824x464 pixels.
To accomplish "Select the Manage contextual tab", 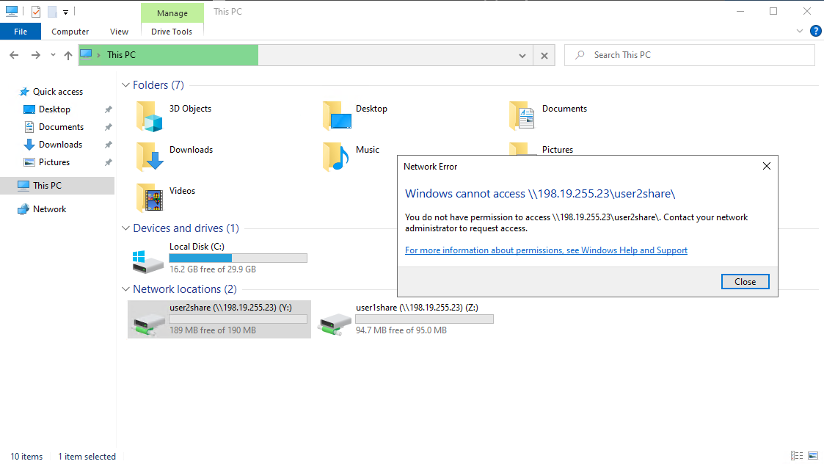I will coord(172,13).
